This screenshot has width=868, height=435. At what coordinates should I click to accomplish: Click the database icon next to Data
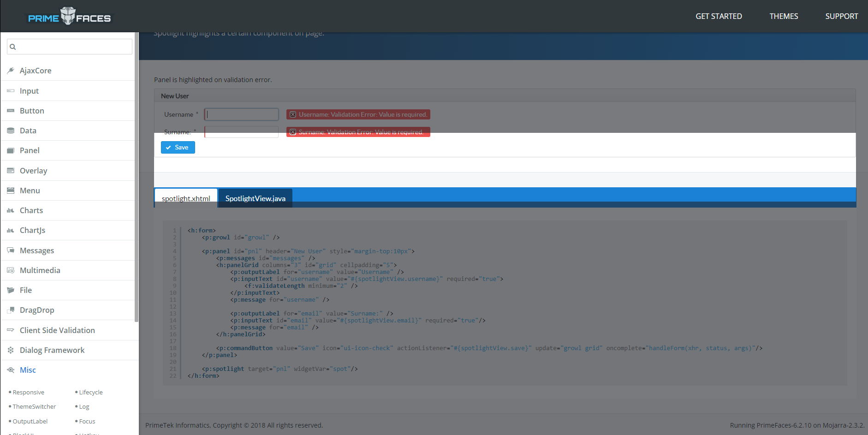click(x=11, y=130)
